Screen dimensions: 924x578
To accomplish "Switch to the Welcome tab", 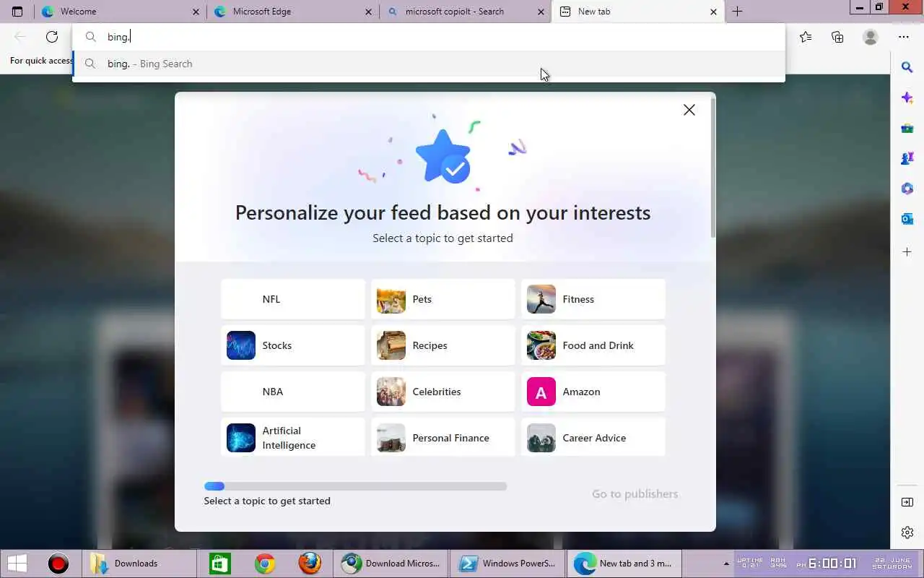I will point(121,12).
